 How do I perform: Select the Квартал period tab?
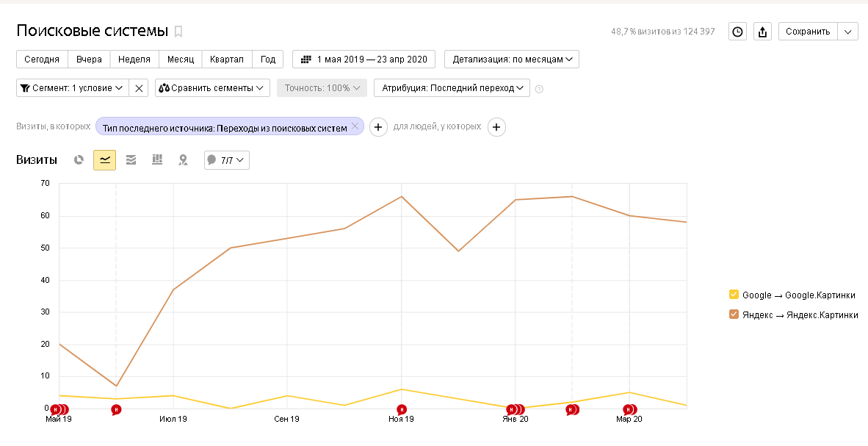226,60
